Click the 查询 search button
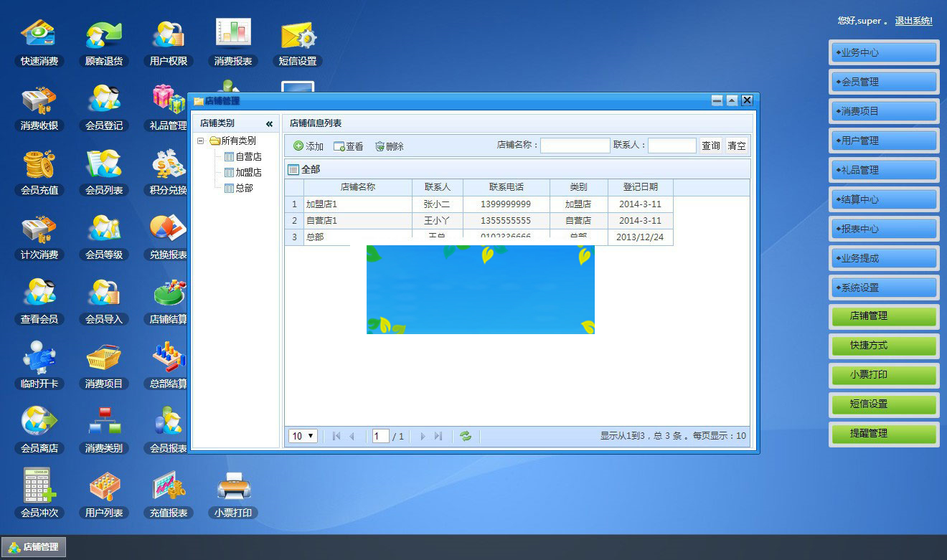The image size is (947, 560). (710, 145)
